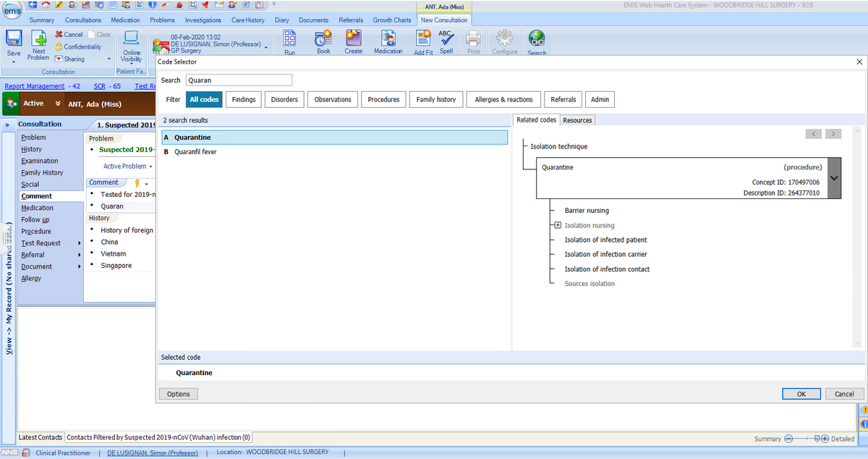Open the Online Visibility tool

(x=132, y=46)
